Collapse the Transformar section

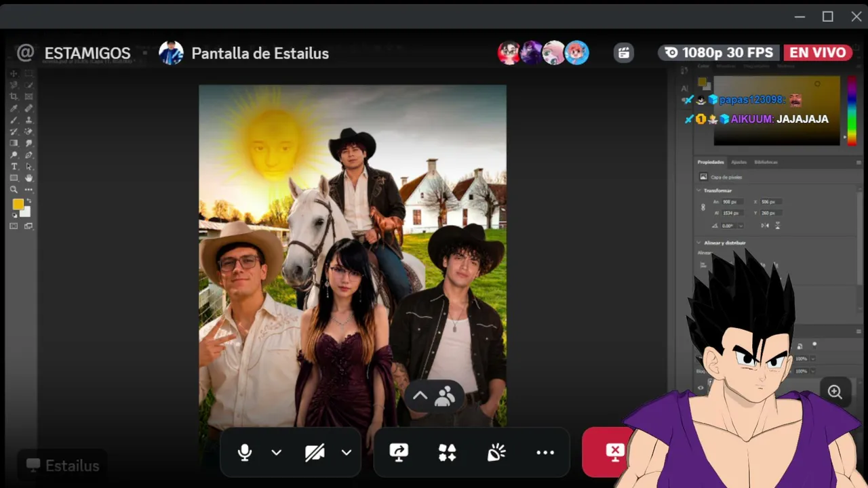coord(699,190)
